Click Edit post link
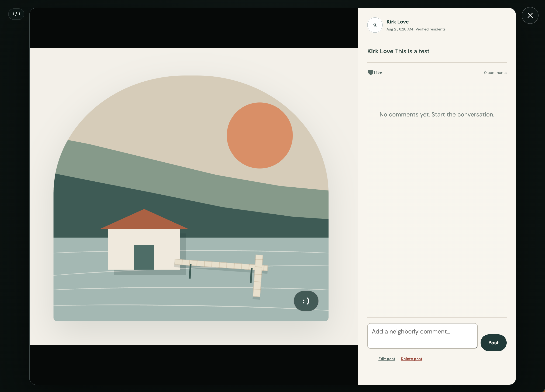545x392 pixels. pyautogui.click(x=386, y=359)
